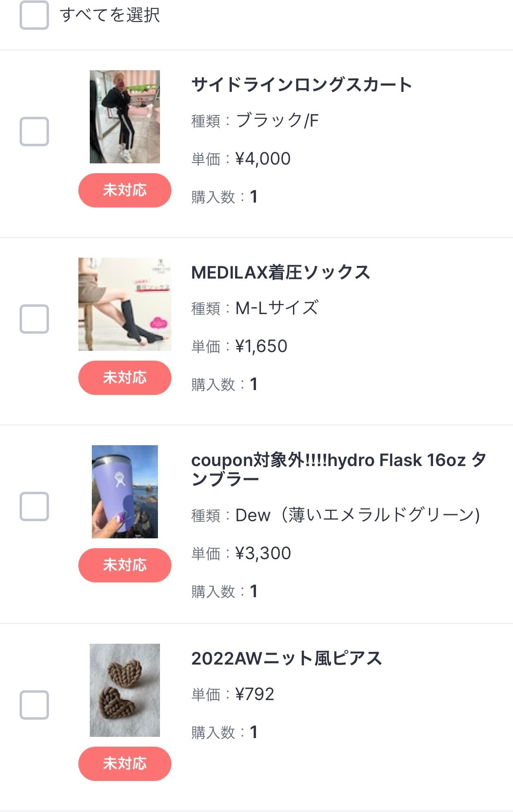The image size is (513, 812).
Task: Open the knit heart earrings photo
Action: 125,690
